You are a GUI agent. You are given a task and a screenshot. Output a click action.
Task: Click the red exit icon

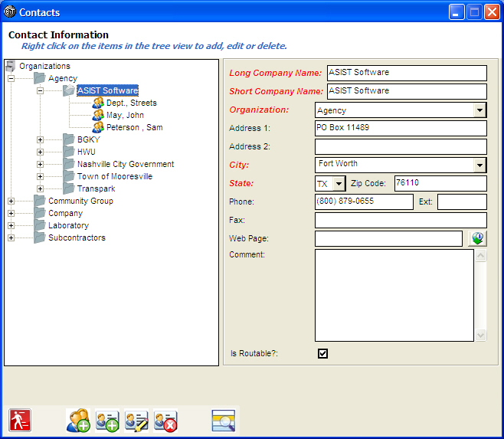click(20, 420)
